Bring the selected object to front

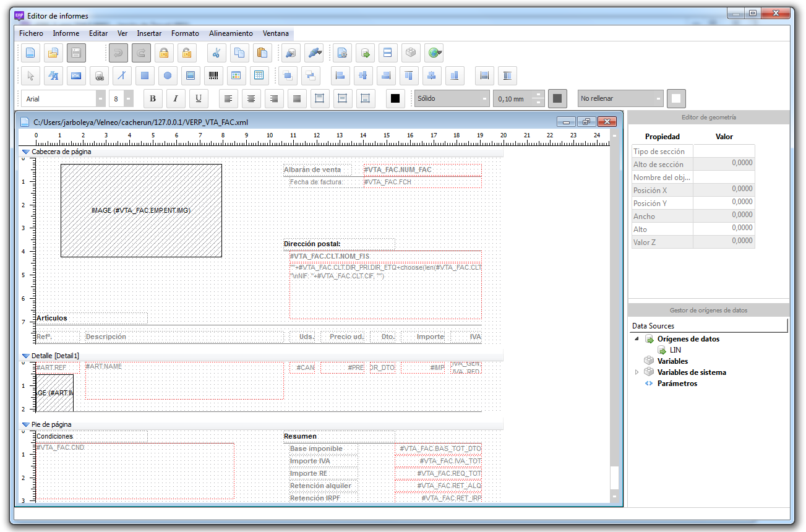pyautogui.click(x=288, y=75)
